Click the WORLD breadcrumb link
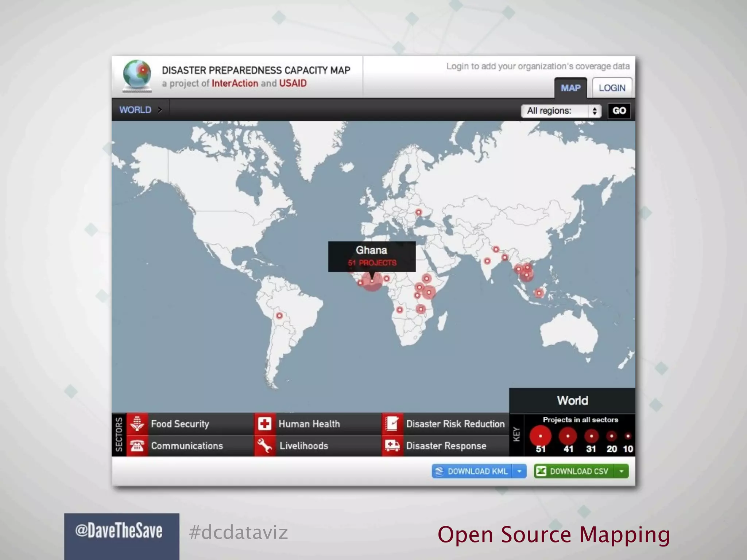The width and height of the screenshot is (747, 560). (135, 110)
